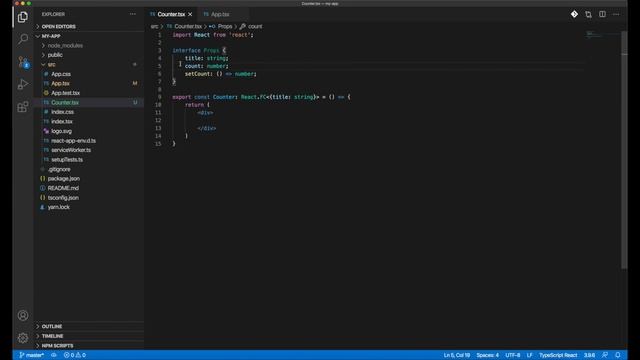Screen dimensions: 640x360
Task: Open the Source Control view
Action: click(x=23, y=62)
